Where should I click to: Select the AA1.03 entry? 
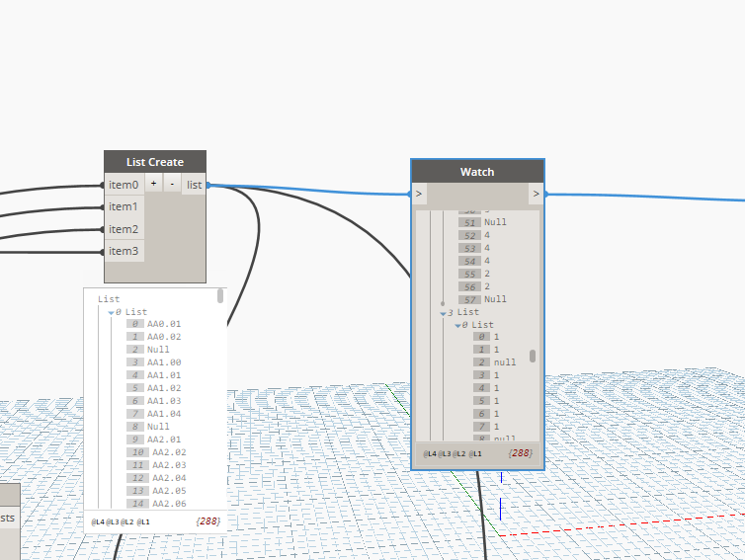tap(164, 401)
